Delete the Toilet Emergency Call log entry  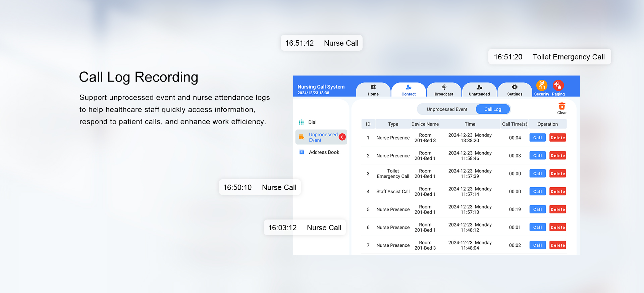(x=557, y=174)
